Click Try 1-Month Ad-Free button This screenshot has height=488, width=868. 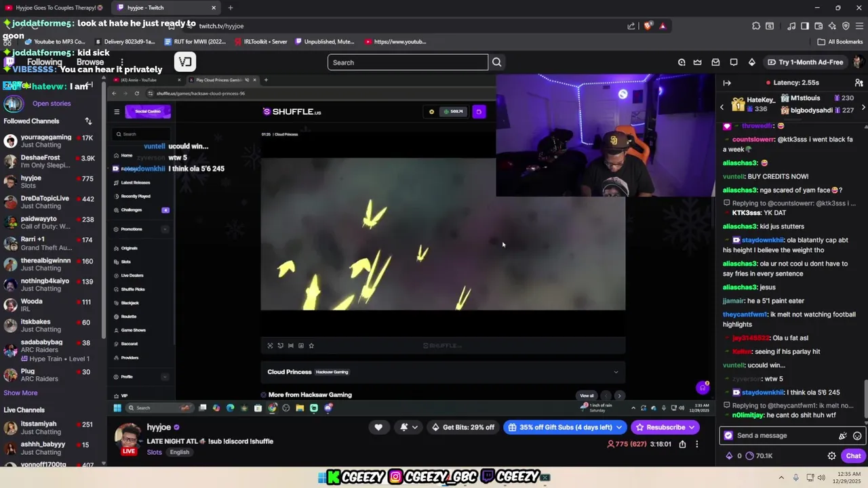click(805, 62)
